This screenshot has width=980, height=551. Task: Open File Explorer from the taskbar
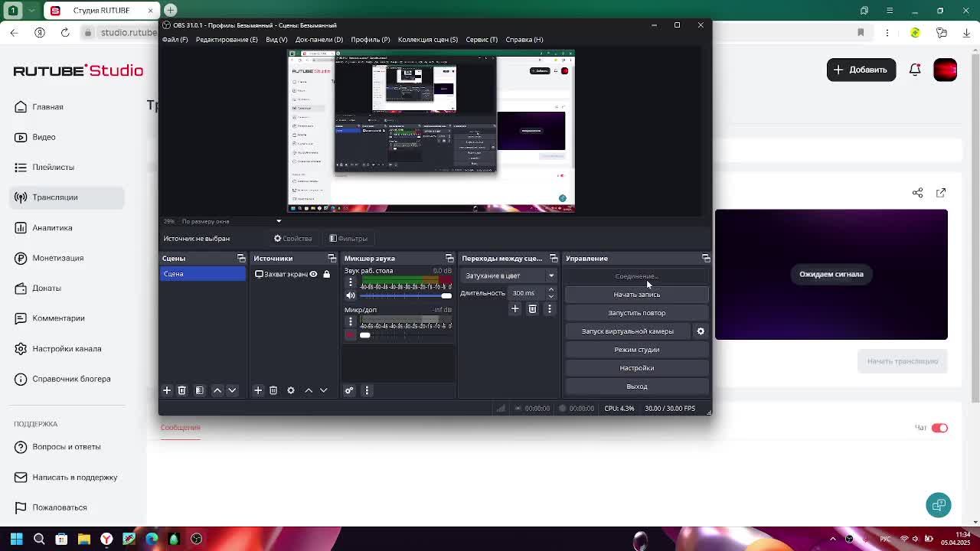click(84, 539)
